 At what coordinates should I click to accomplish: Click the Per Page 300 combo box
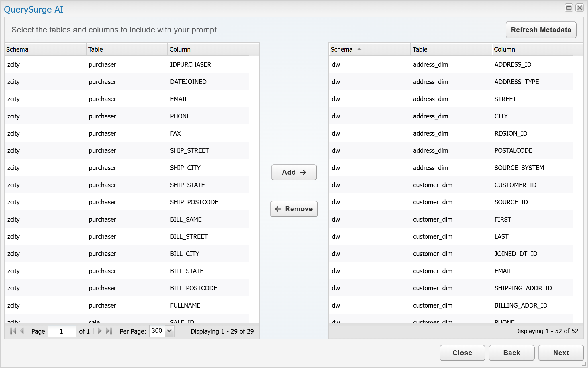[x=157, y=331]
